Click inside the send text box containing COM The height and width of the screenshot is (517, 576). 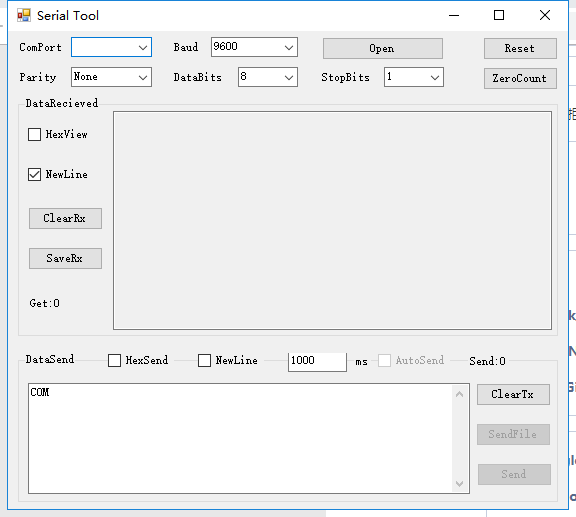pyautogui.click(x=241, y=439)
